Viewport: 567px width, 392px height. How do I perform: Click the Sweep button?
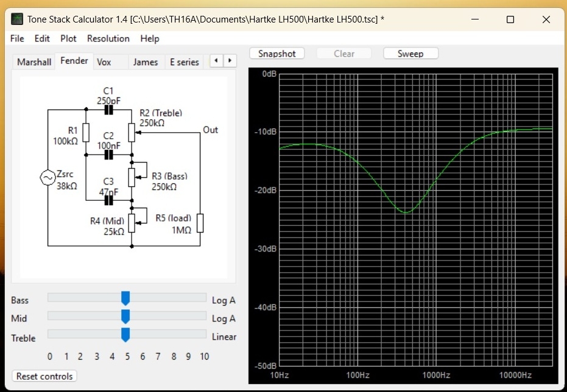[x=410, y=54]
